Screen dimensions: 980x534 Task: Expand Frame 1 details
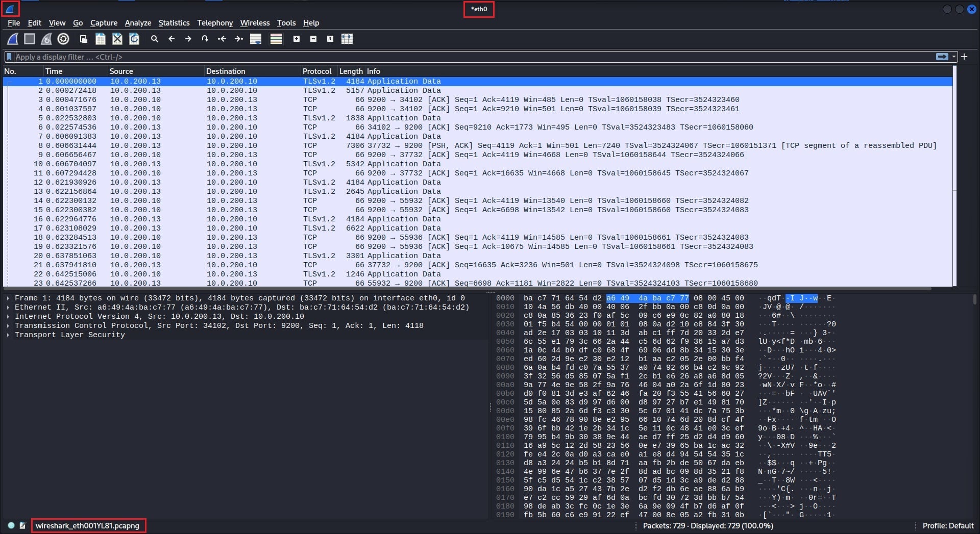pos(8,298)
